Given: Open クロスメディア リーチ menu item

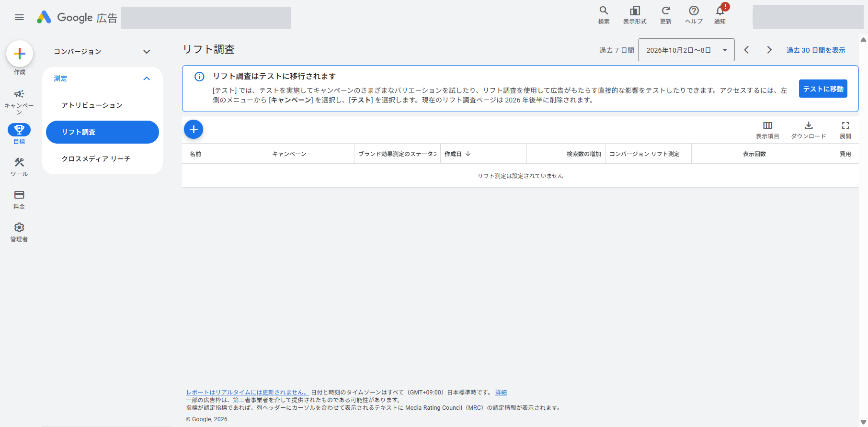Looking at the screenshot, I should tap(103, 159).
